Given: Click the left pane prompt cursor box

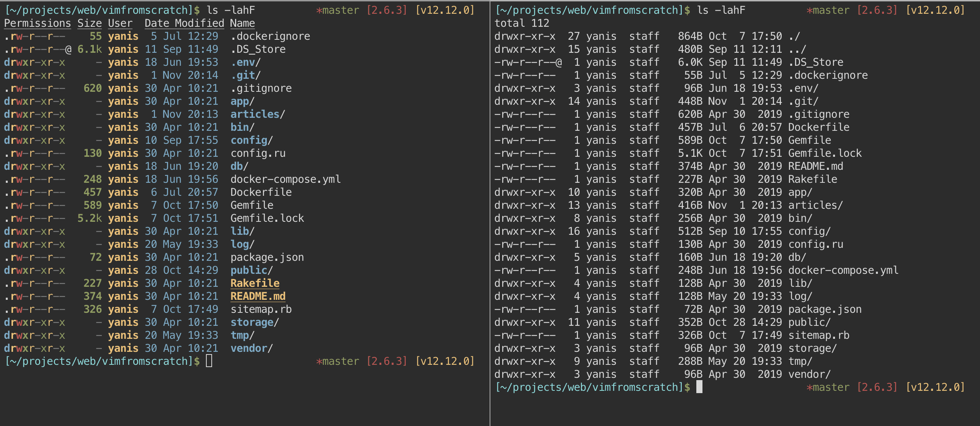Looking at the screenshot, I should click(x=209, y=361).
